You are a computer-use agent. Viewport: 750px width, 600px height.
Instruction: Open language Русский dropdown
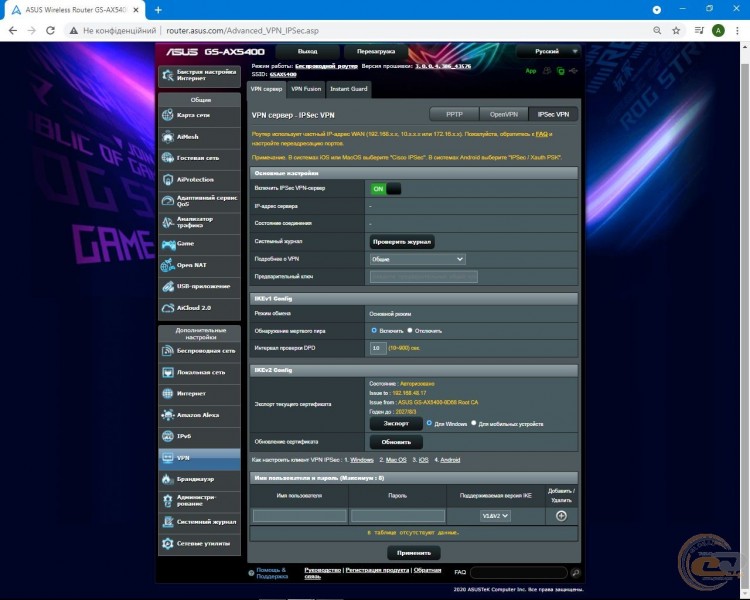coord(549,51)
